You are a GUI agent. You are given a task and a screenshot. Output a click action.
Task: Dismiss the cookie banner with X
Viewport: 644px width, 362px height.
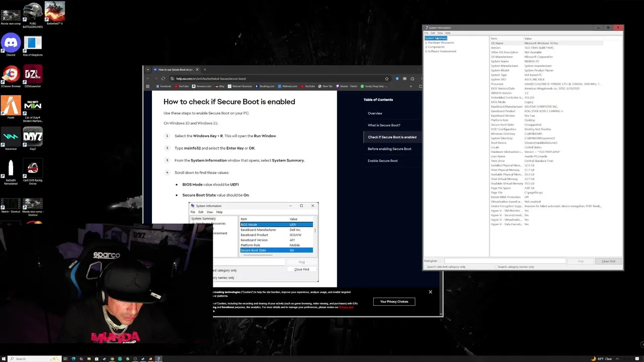click(x=430, y=292)
